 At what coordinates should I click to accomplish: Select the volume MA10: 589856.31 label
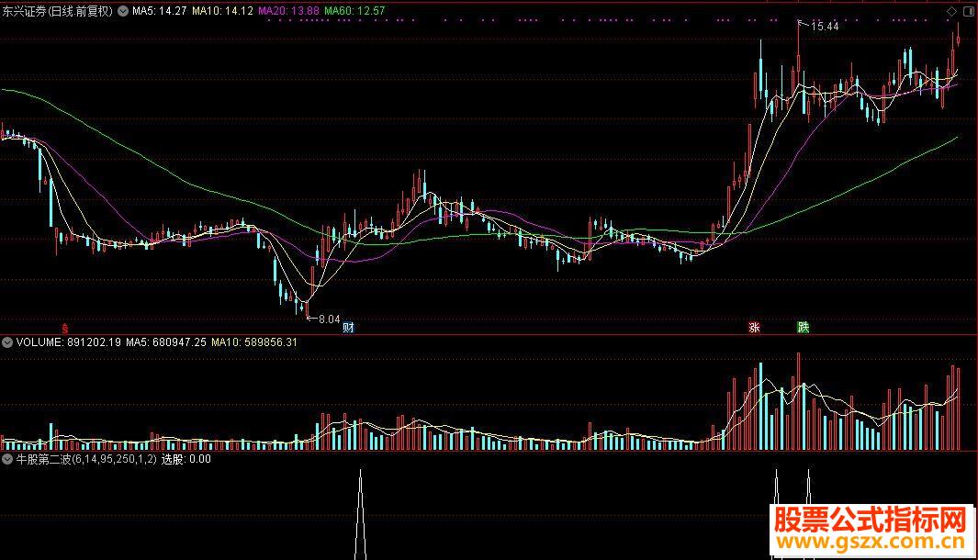[254, 342]
